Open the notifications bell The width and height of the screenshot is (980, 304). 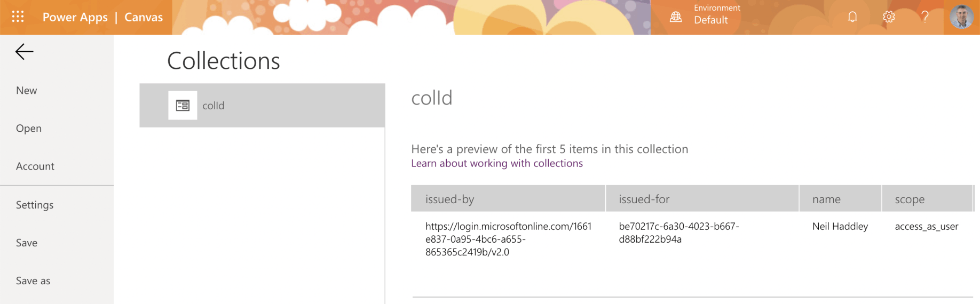852,17
